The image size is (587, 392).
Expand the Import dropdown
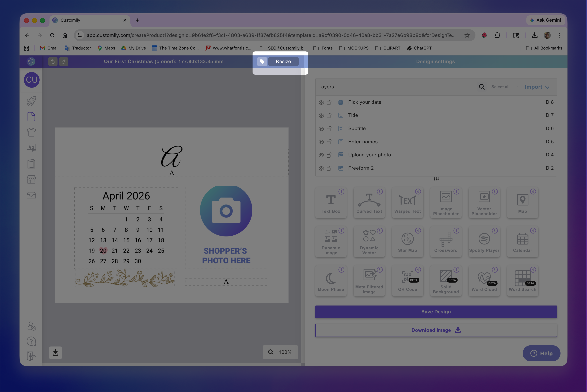[536, 87]
